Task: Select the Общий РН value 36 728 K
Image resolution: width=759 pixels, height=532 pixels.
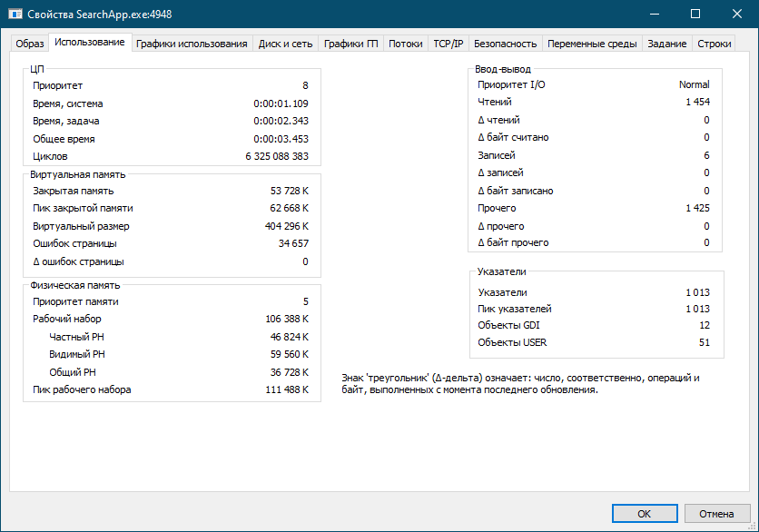Action: coord(290,372)
